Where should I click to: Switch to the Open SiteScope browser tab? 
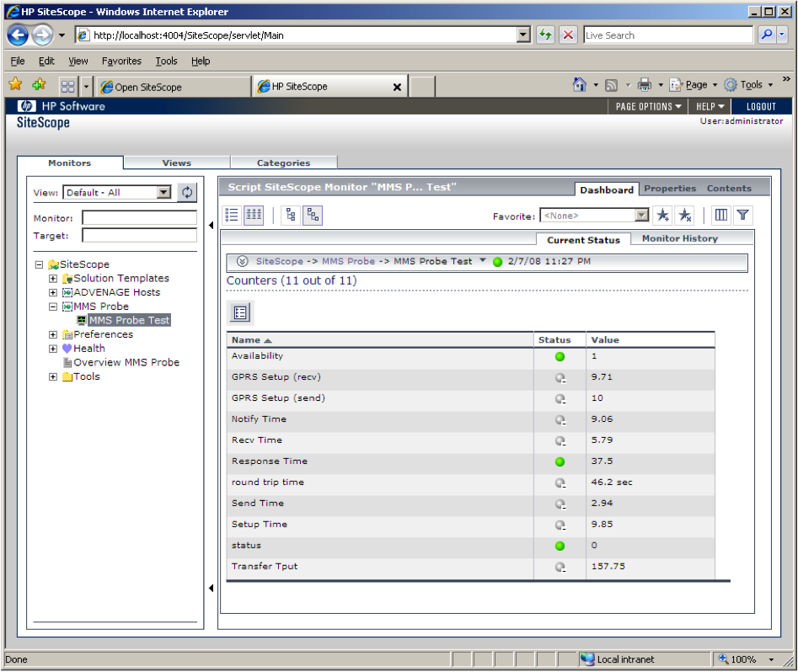coord(173,87)
